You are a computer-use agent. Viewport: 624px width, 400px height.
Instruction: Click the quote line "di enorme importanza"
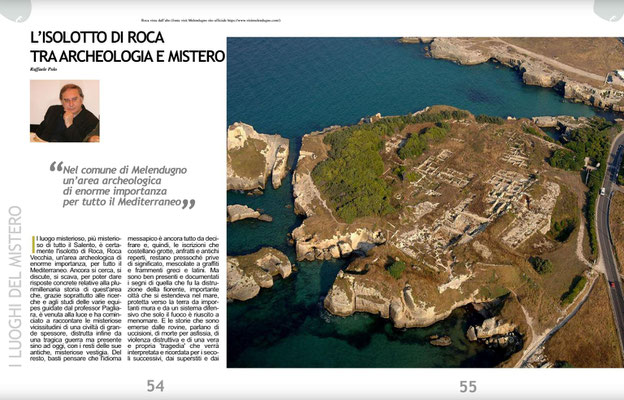pyautogui.click(x=115, y=191)
